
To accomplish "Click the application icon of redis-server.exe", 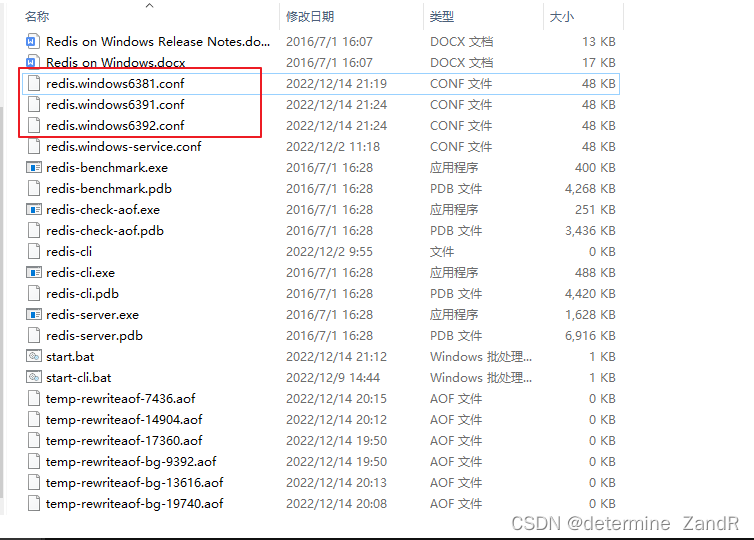I will (34, 314).
